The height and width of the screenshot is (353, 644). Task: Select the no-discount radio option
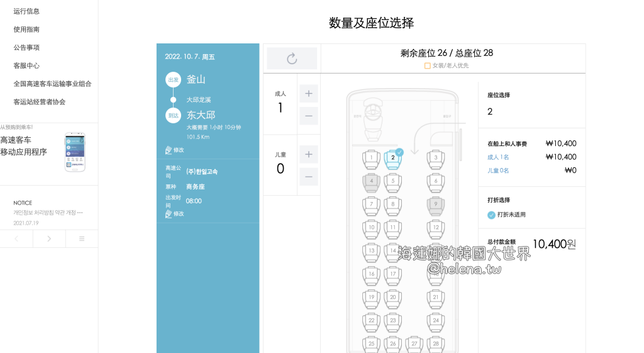pyautogui.click(x=491, y=215)
